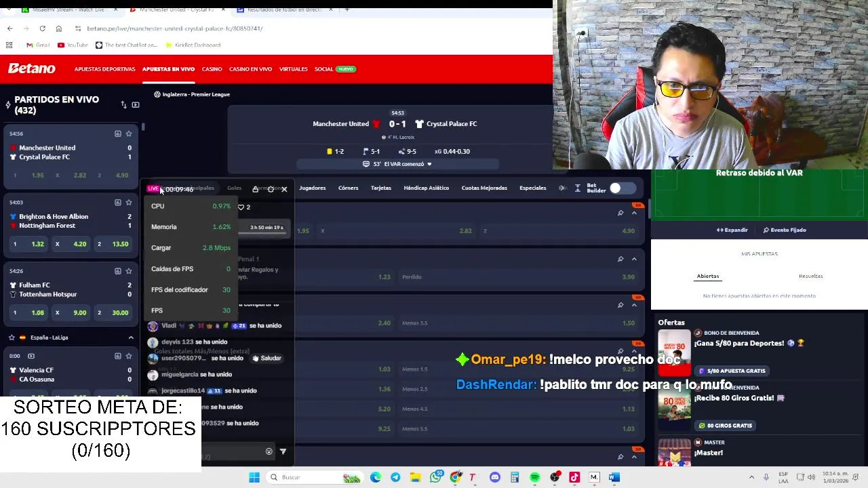This screenshot has width=868, height=488.
Task: Open Telegram from the taskbar
Action: coord(395,477)
